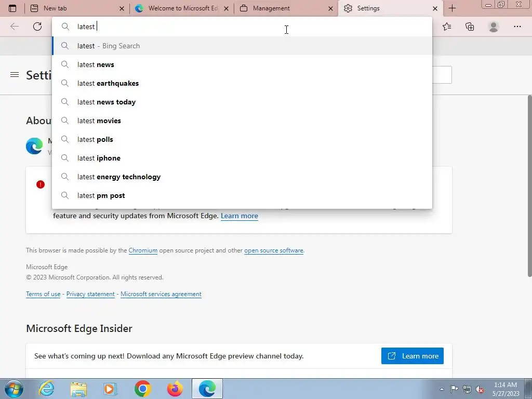Image resolution: width=532 pixels, height=399 pixels.
Task: Close the Settings tab
Action: tap(435, 8)
